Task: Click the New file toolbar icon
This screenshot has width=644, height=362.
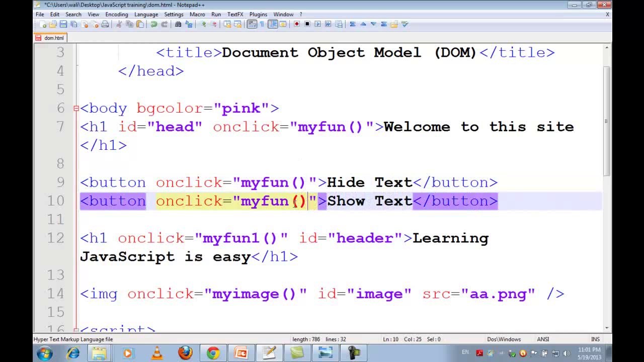Action: tap(42, 24)
